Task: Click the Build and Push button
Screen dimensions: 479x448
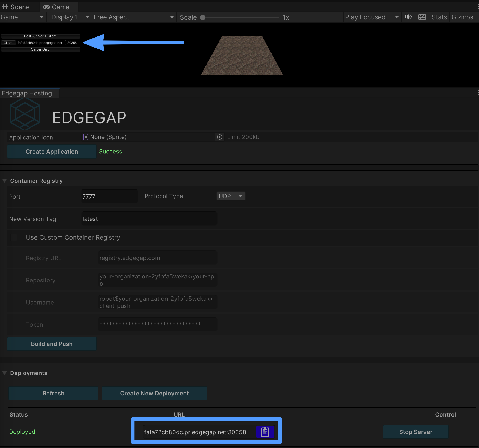Action: tap(52, 344)
